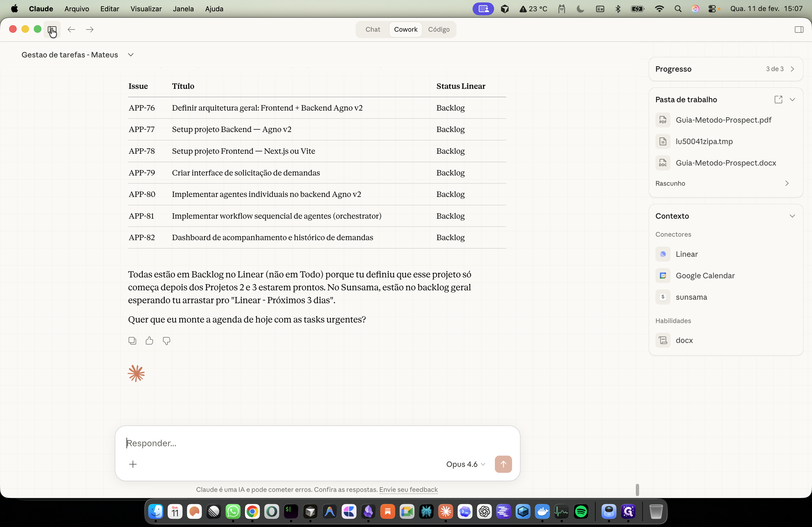Screen dimensions: 812x527
Task: Open the Arquivo menu
Action: [77, 9]
